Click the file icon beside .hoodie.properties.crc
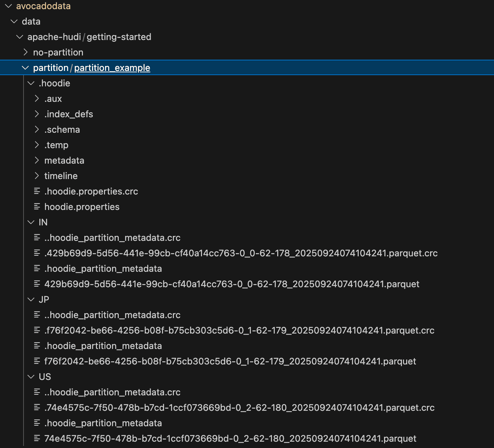The image size is (494, 448). [x=37, y=191]
